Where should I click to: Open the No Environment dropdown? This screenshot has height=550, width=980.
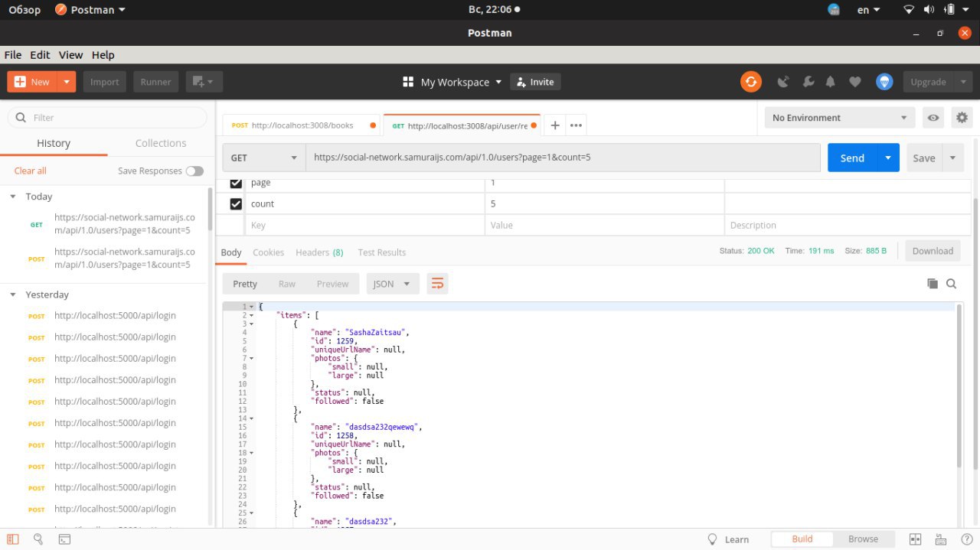[x=839, y=118]
